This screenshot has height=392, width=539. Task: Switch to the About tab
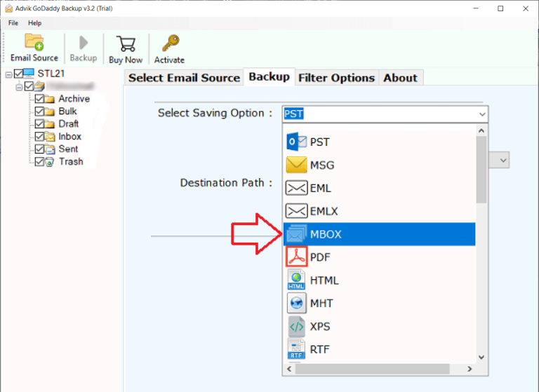point(401,78)
